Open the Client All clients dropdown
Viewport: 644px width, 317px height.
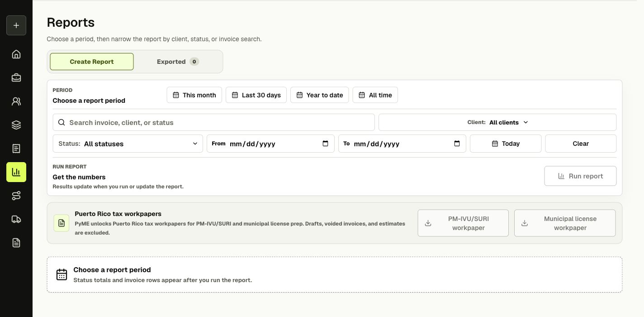(x=497, y=122)
